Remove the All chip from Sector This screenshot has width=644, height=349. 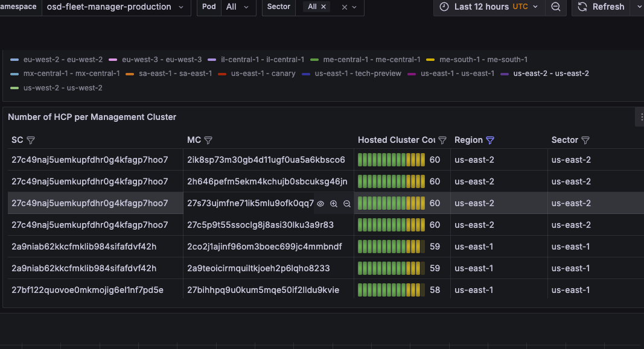click(x=324, y=7)
